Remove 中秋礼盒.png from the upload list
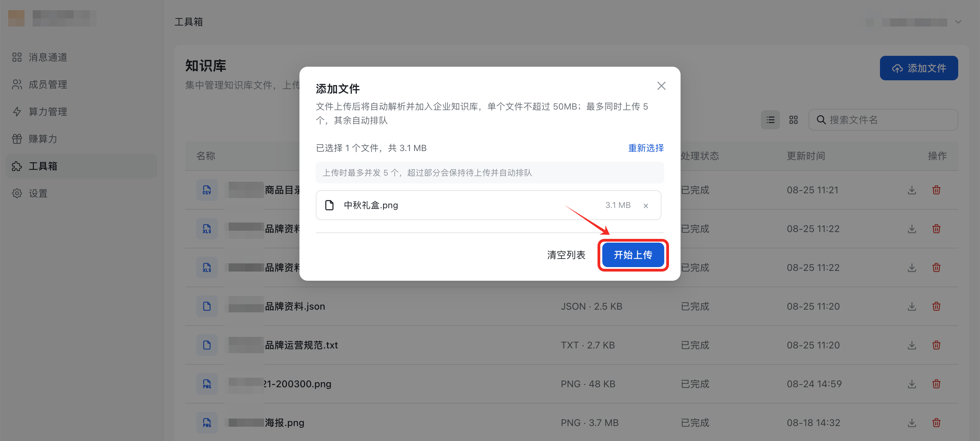This screenshot has height=441, width=980. [x=646, y=206]
